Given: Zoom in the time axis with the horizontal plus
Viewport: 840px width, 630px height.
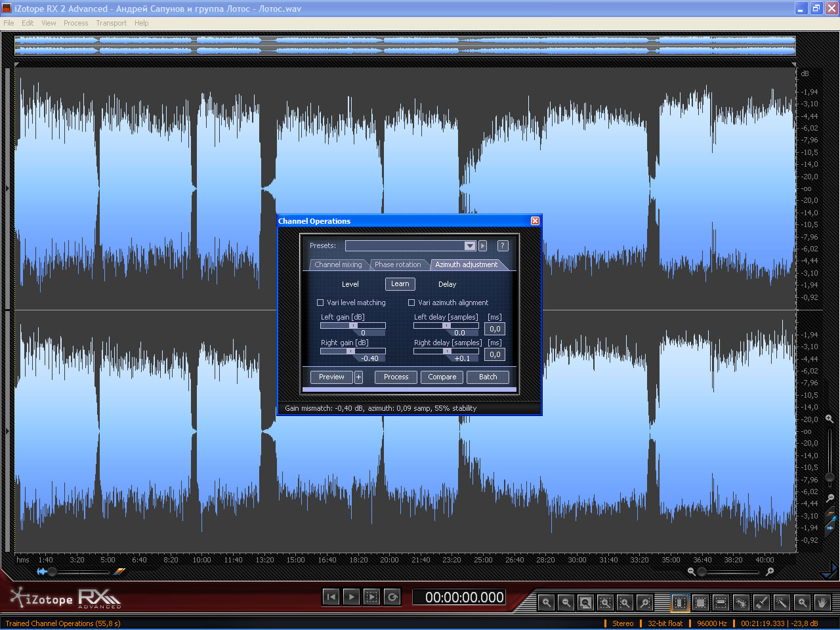Looking at the screenshot, I should tap(770, 572).
